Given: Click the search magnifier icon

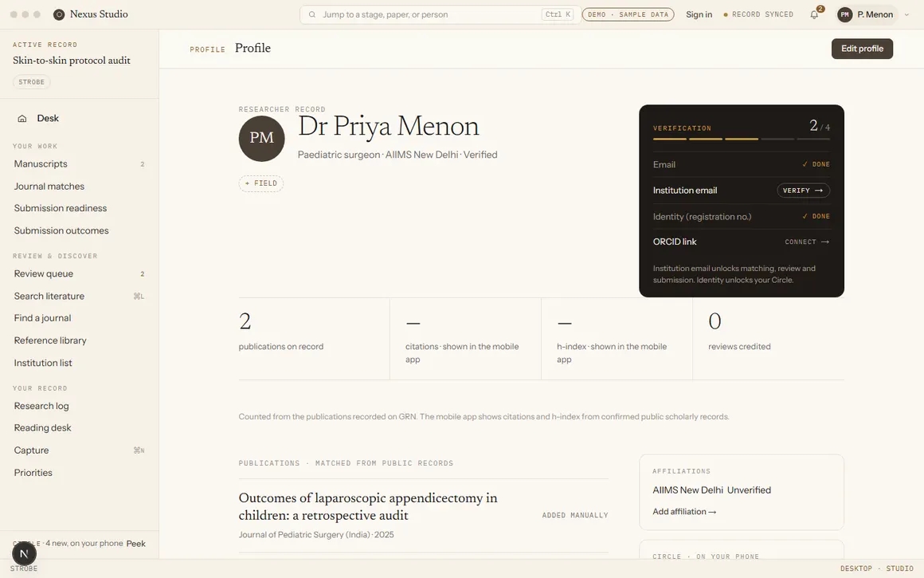Looking at the screenshot, I should [312, 14].
